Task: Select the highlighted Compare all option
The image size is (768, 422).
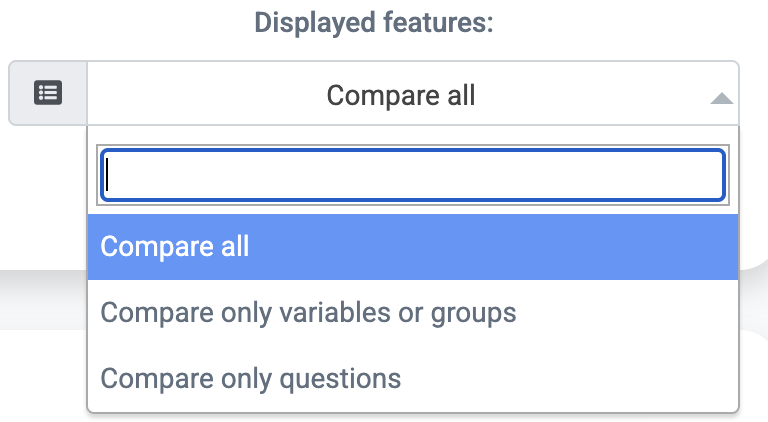Action: tap(413, 246)
